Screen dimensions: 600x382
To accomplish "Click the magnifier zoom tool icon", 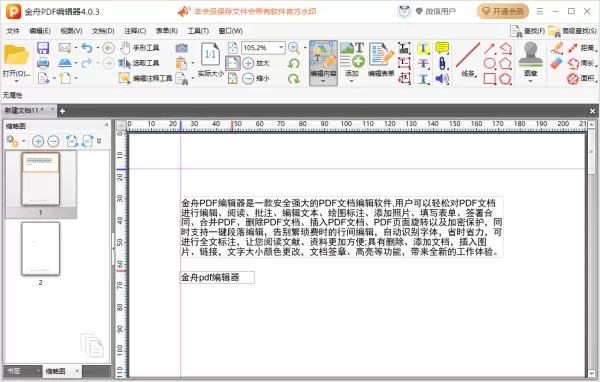I will coord(294,48).
